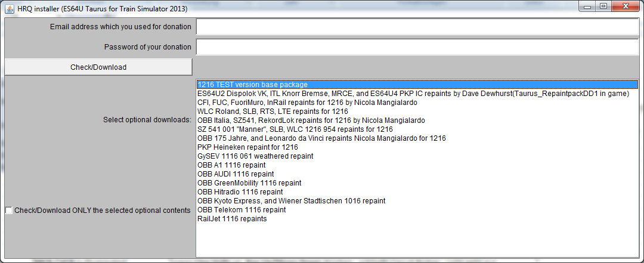Select GySEV 1116 061 weathered repaint

pos(417,156)
